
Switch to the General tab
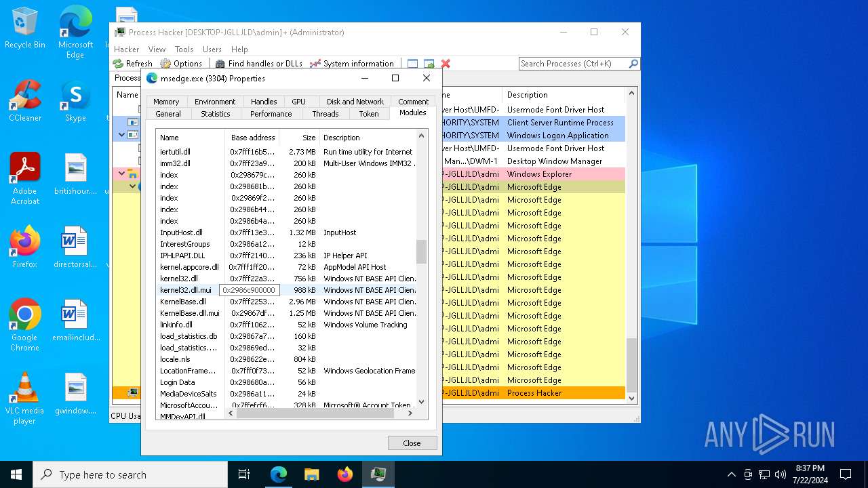(168, 114)
